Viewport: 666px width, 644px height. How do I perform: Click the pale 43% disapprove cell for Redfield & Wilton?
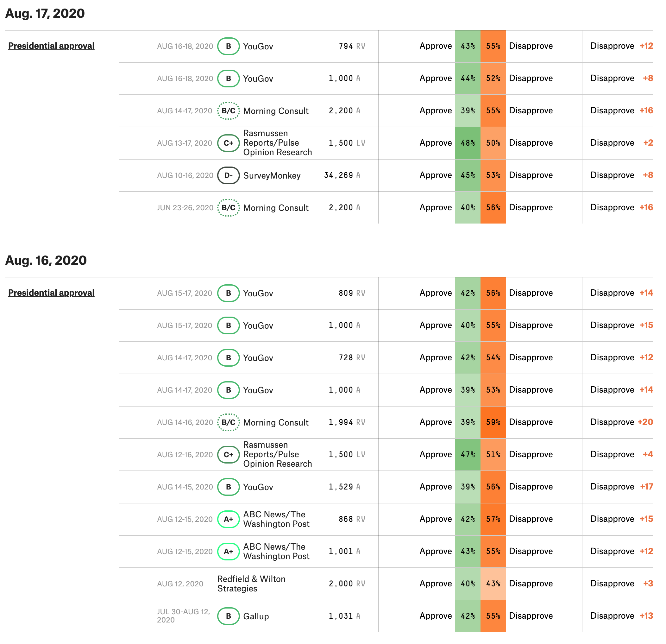tap(493, 584)
